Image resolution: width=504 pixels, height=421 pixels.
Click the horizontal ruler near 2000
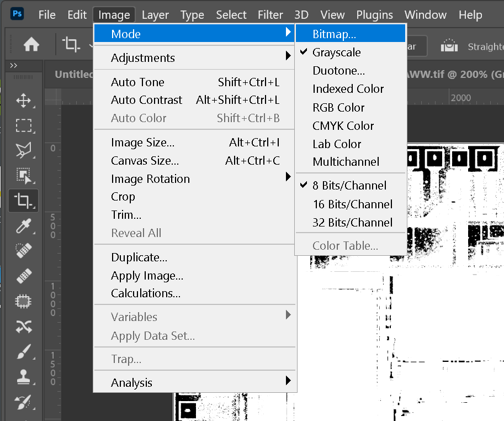pos(460,98)
